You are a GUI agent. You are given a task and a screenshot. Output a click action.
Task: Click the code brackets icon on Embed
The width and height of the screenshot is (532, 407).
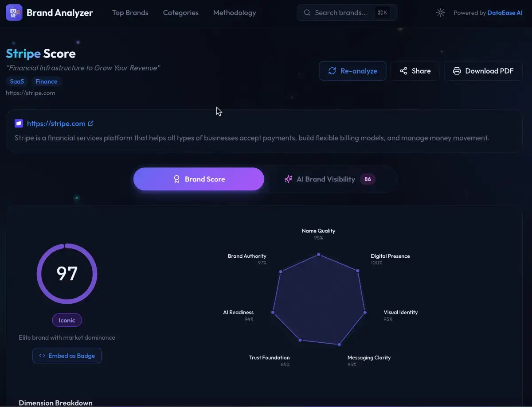point(42,356)
